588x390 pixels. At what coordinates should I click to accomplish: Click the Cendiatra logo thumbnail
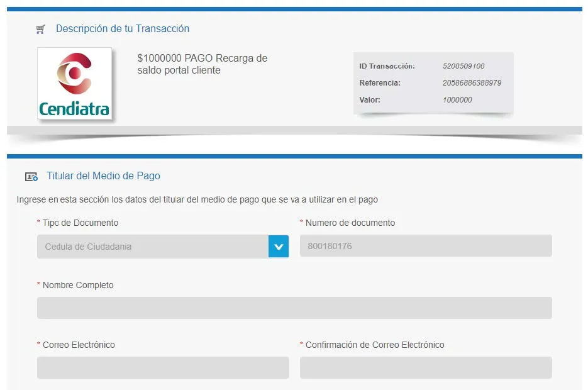(x=75, y=83)
